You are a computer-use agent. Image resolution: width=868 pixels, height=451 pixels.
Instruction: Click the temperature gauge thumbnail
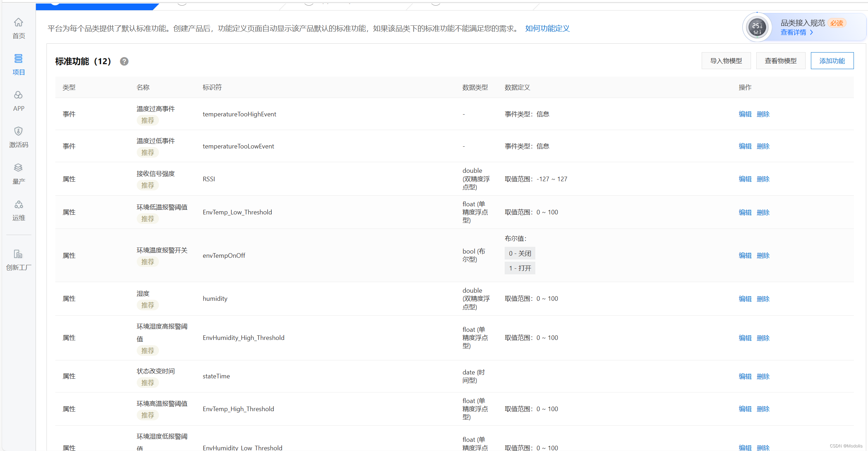click(757, 27)
